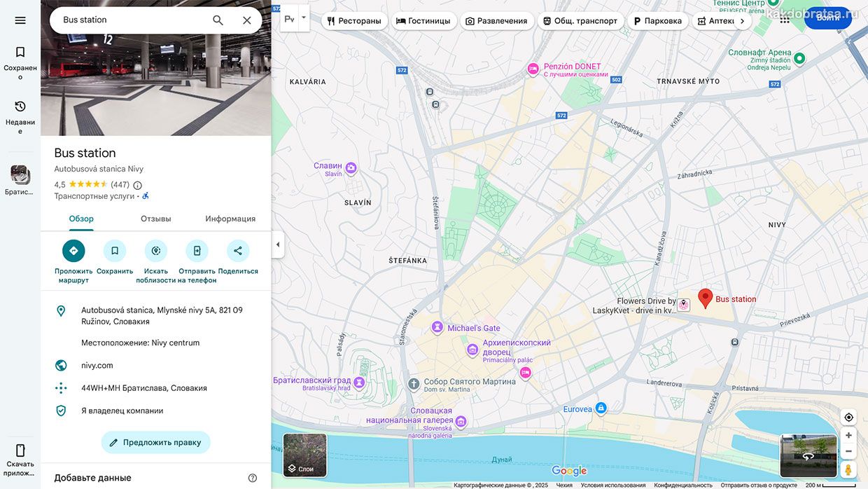Switch to the Информация tab
This screenshot has width=868, height=489.
tap(230, 219)
